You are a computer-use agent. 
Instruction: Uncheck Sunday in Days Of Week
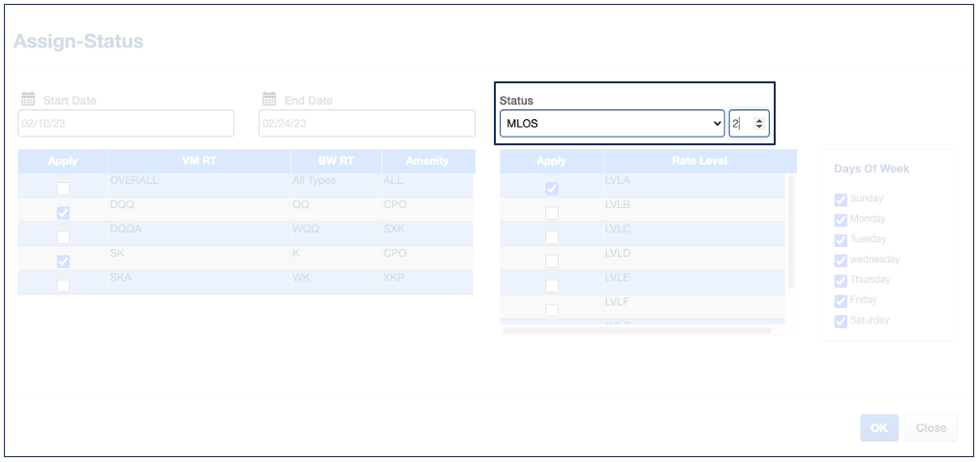point(841,200)
